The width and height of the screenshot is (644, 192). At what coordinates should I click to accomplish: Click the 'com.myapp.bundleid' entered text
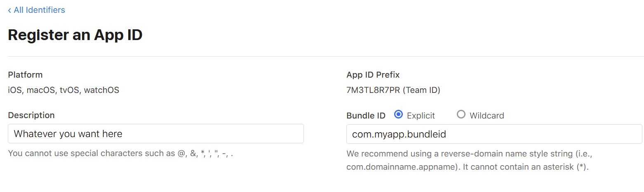point(399,134)
